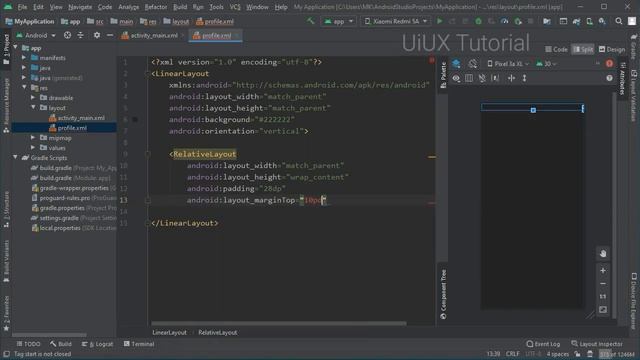Click the columns icon next to the eye
The image size is (640, 360).
pos(469,78)
